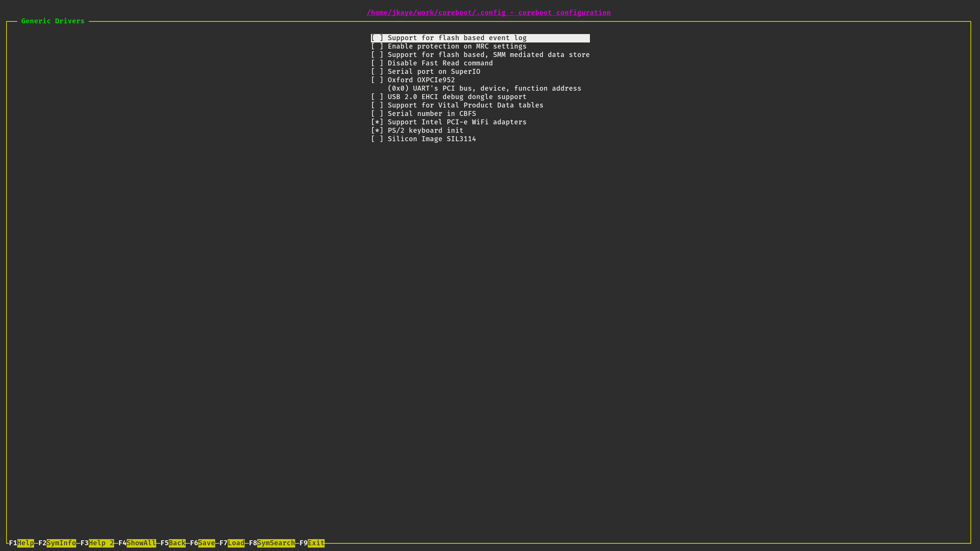Screen dimensions: 980x551
Task: Save the coreboot configuration
Action: click(x=207, y=543)
